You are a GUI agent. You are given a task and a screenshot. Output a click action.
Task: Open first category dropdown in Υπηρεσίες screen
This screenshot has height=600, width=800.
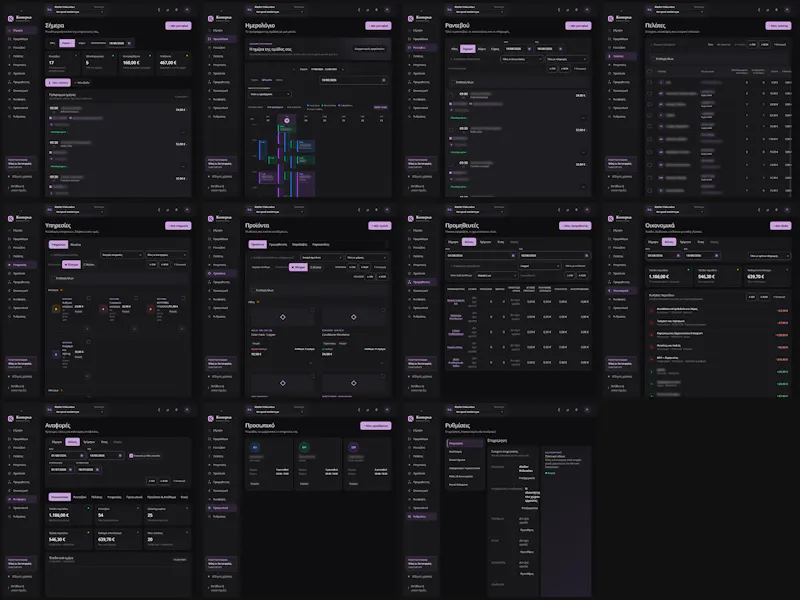122,255
